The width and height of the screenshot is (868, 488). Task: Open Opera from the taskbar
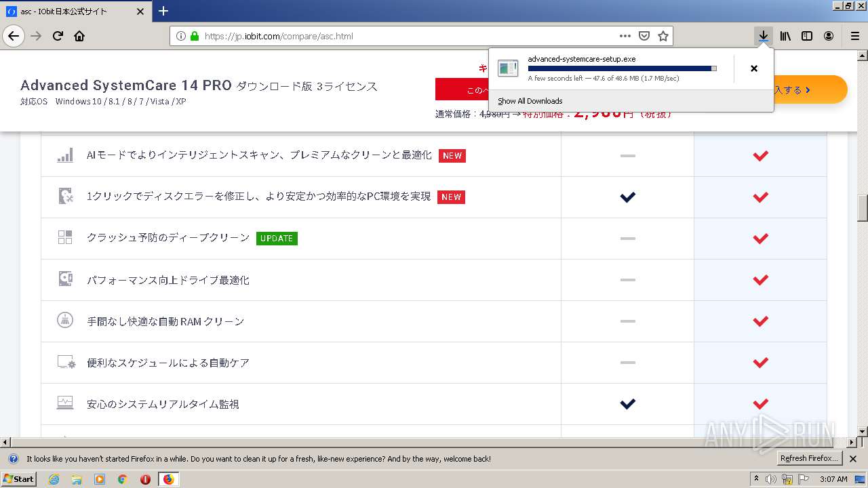click(x=145, y=479)
